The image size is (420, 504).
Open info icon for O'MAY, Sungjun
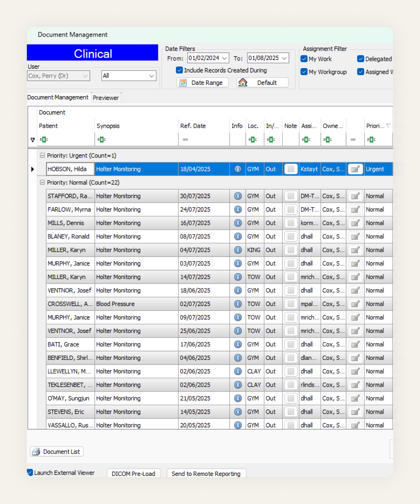[x=238, y=398]
